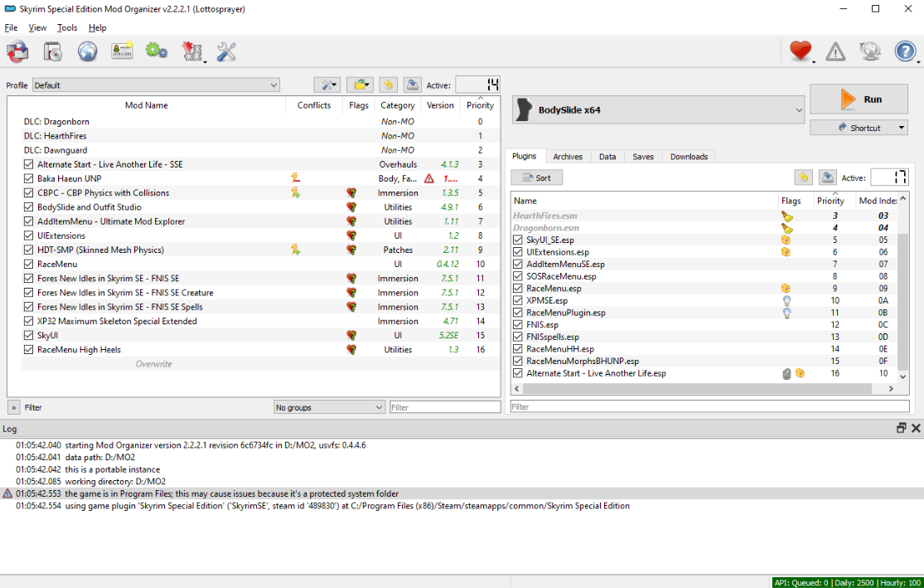Viewport: 924px width, 588px height.
Task: Open the No groups dropdown
Action: click(x=330, y=407)
